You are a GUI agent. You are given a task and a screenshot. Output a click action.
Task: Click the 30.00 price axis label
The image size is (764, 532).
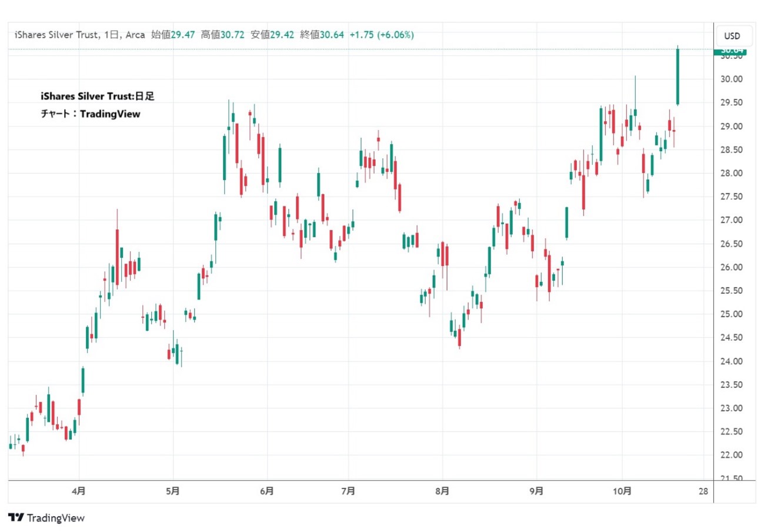coord(732,79)
